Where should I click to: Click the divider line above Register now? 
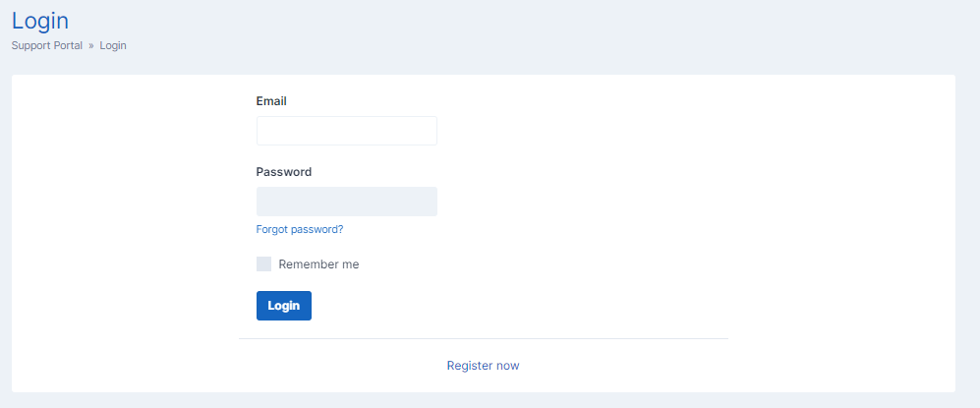click(x=484, y=338)
